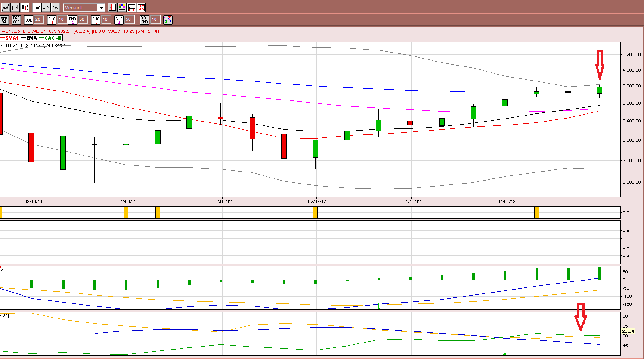Click the EMA legend label
Viewport: 644px width, 359px height.
tap(31, 38)
